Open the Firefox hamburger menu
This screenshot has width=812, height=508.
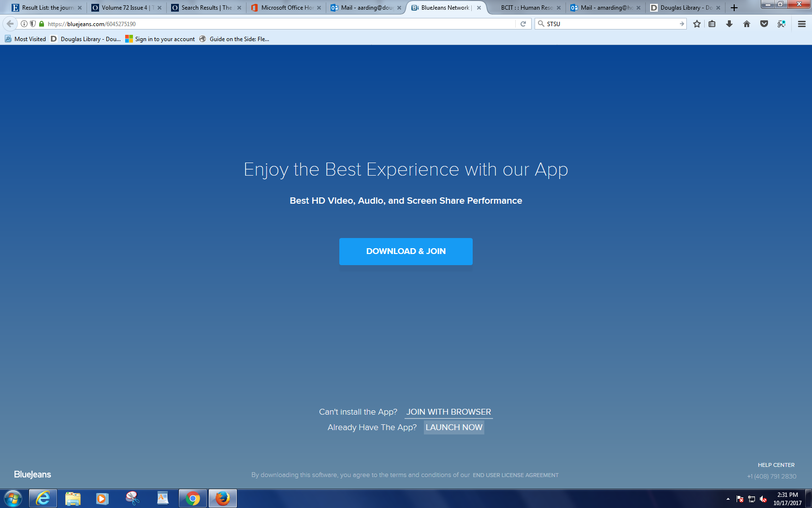point(802,24)
